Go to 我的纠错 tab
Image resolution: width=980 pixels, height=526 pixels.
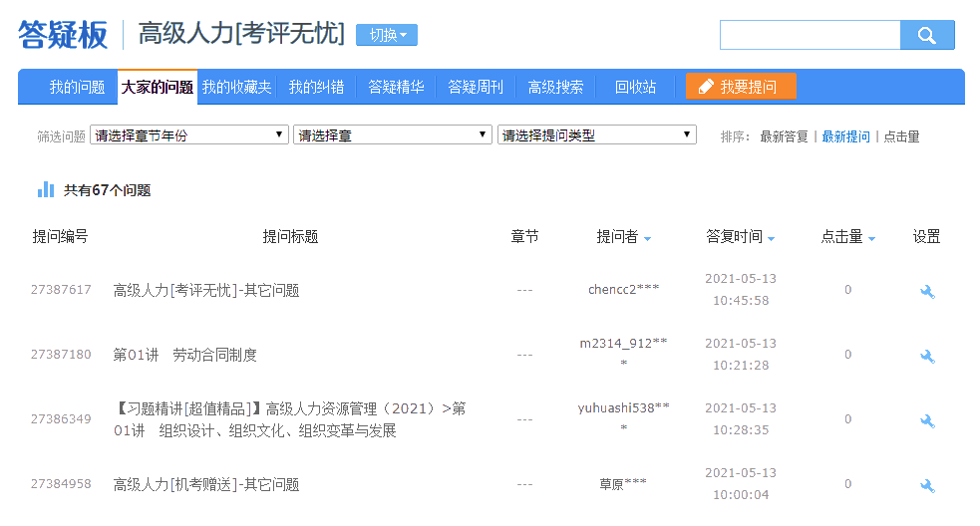(316, 87)
